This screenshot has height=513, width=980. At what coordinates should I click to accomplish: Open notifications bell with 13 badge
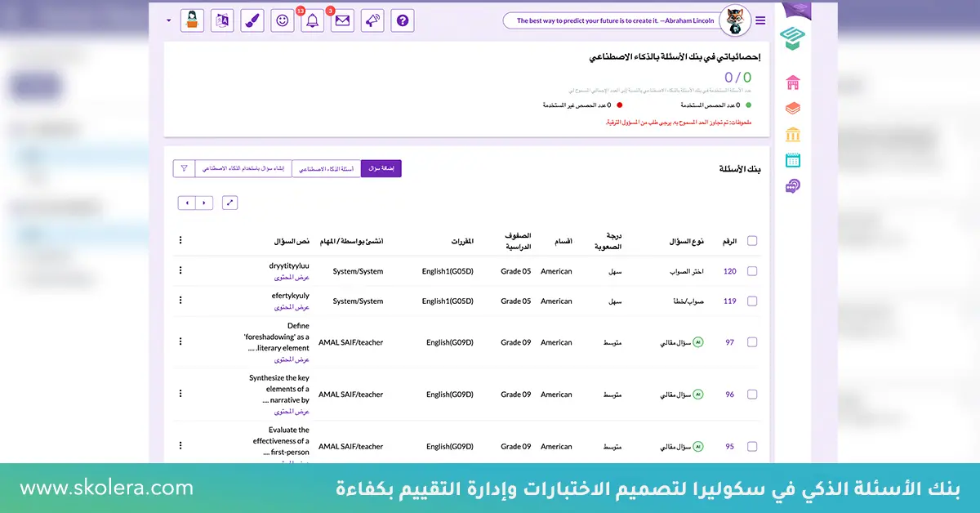coord(312,20)
